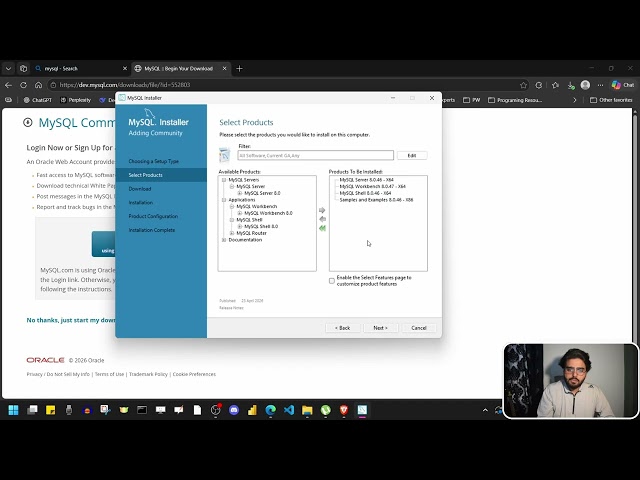This screenshot has height=480, width=640.
Task: Select the Download step in sidebar
Action: tap(140, 189)
